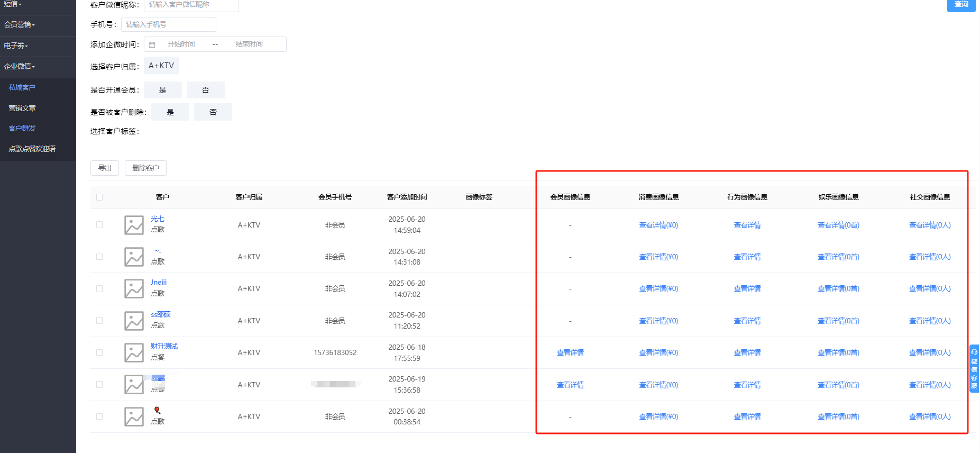Select 否 for 是否开通会员
This screenshot has height=453, width=980.
206,90
